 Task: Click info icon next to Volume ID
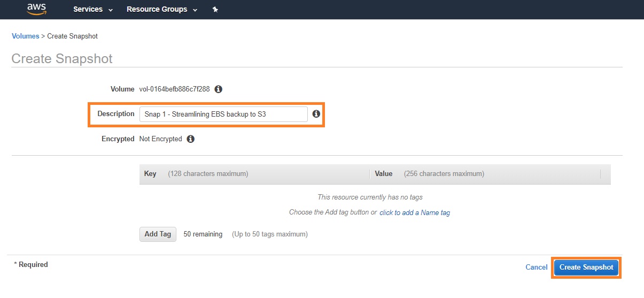click(218, 89)
